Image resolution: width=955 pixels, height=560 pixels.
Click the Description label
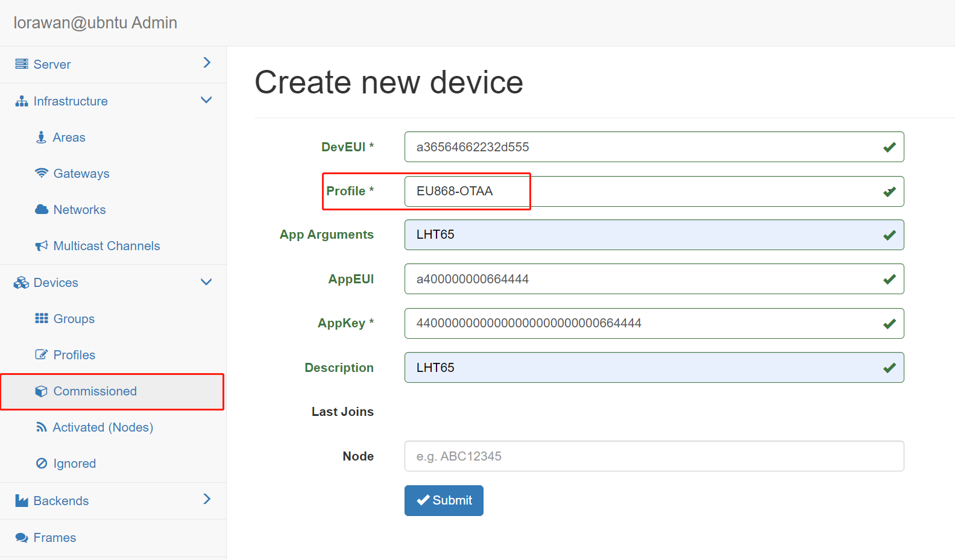click(x=339, y=368)
